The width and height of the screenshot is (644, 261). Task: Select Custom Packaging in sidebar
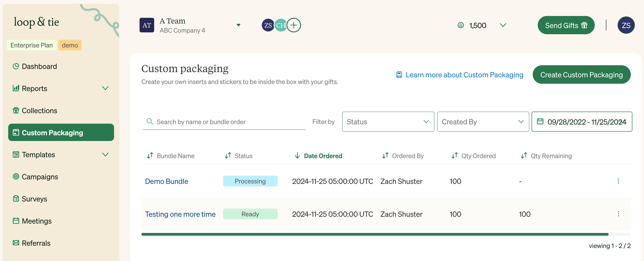tap(61, 132)
